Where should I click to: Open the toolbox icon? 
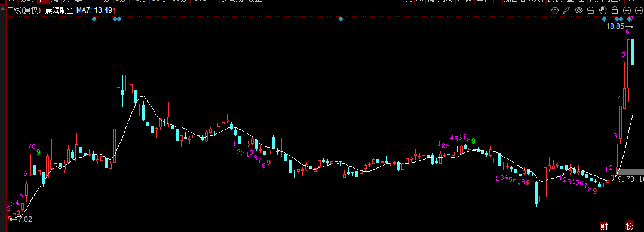(591, 10)
